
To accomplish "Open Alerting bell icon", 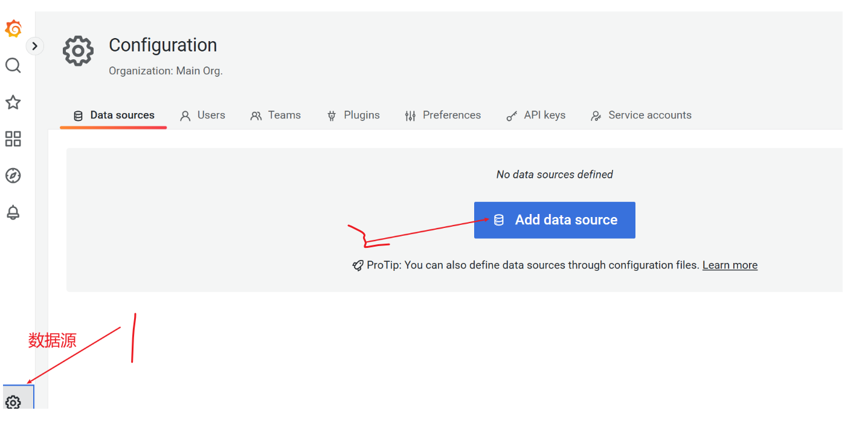I will (13, 213).
